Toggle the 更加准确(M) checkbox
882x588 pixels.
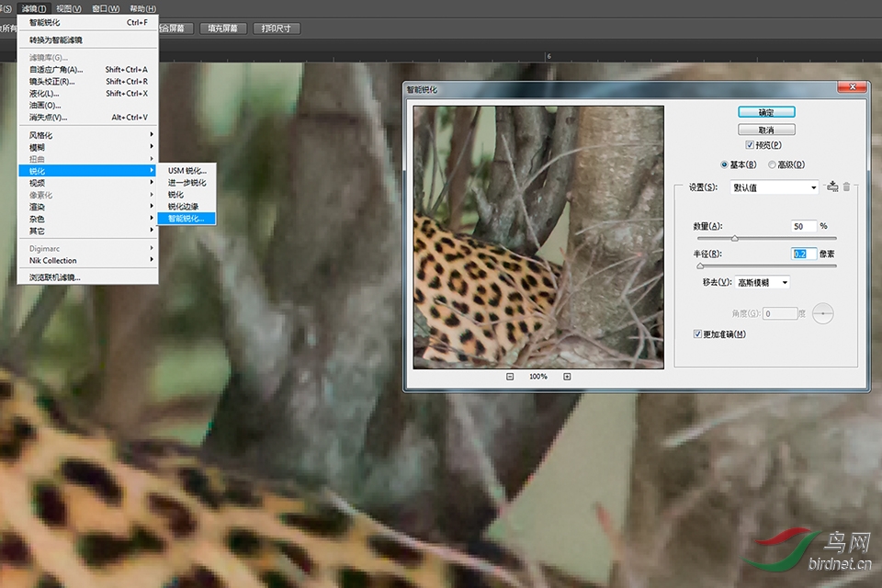(697, 334)
